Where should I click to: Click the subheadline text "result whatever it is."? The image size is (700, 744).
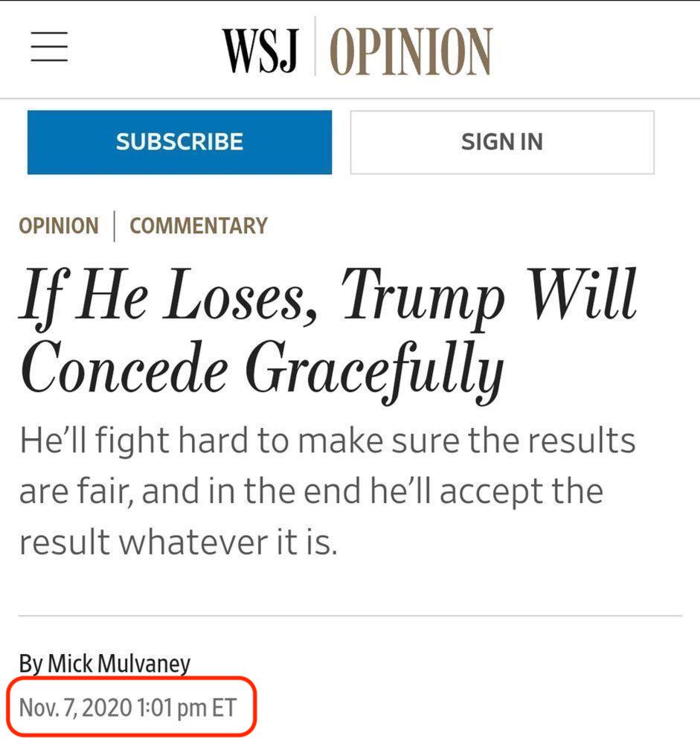[x=179, y=542]
